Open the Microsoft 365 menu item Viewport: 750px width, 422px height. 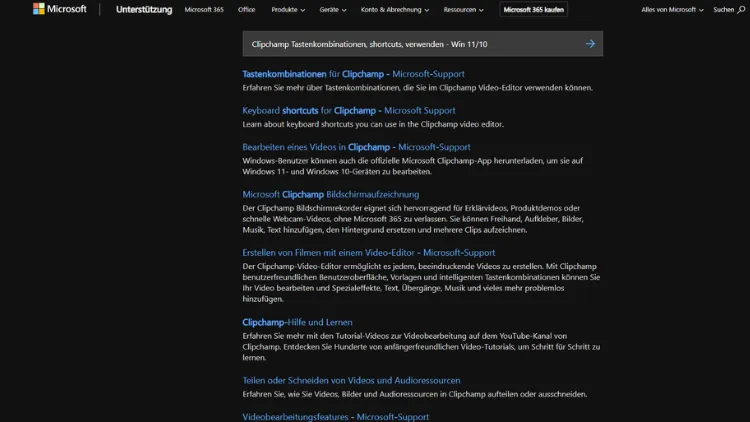coord(204,10)
